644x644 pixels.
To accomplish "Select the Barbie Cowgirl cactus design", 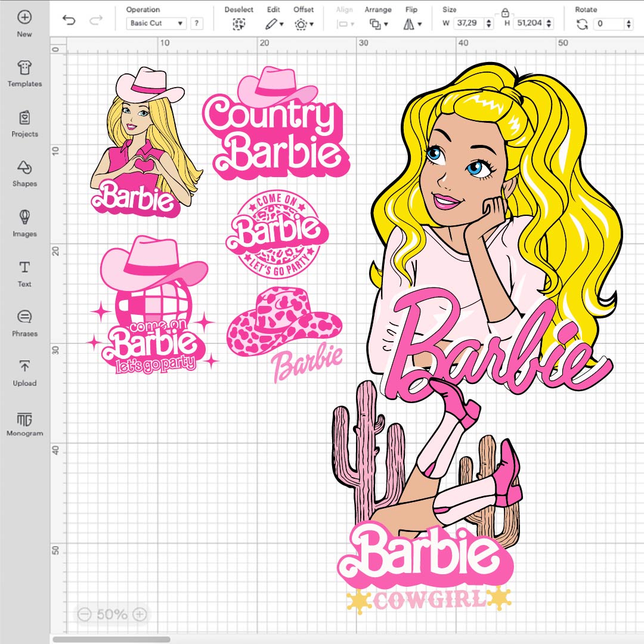I will coord(427,497).
